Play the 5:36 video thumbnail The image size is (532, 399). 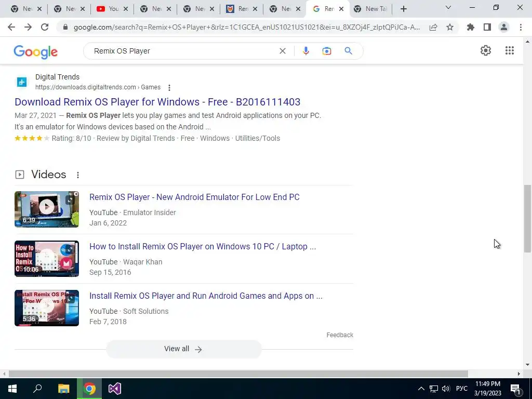(x=47, y=308)
